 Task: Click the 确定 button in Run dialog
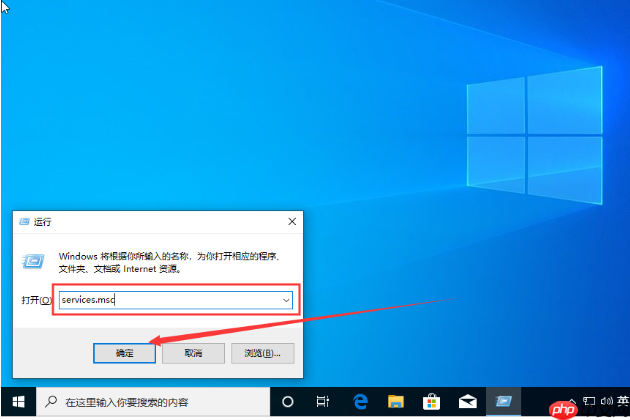[x=125, y=353]
